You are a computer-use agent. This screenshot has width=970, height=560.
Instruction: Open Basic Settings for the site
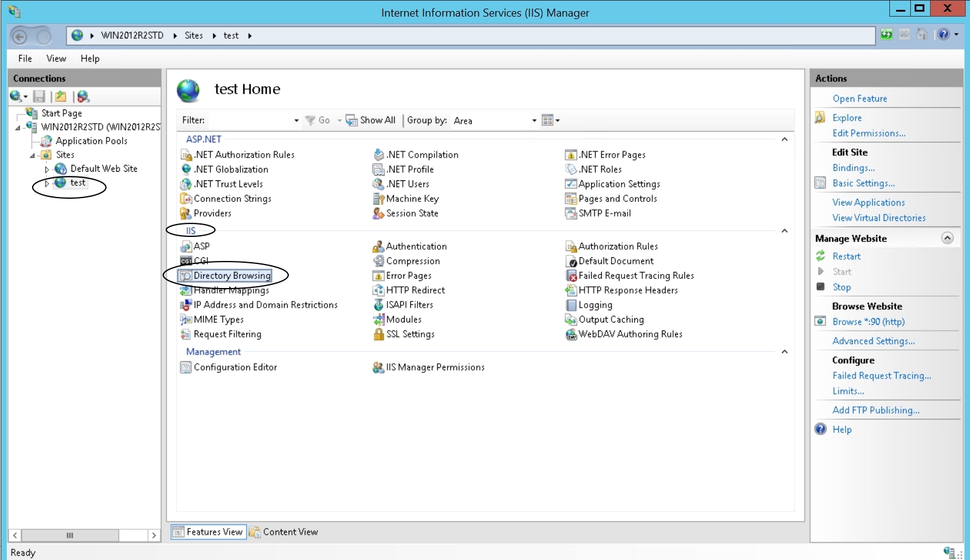pos(863,183)
